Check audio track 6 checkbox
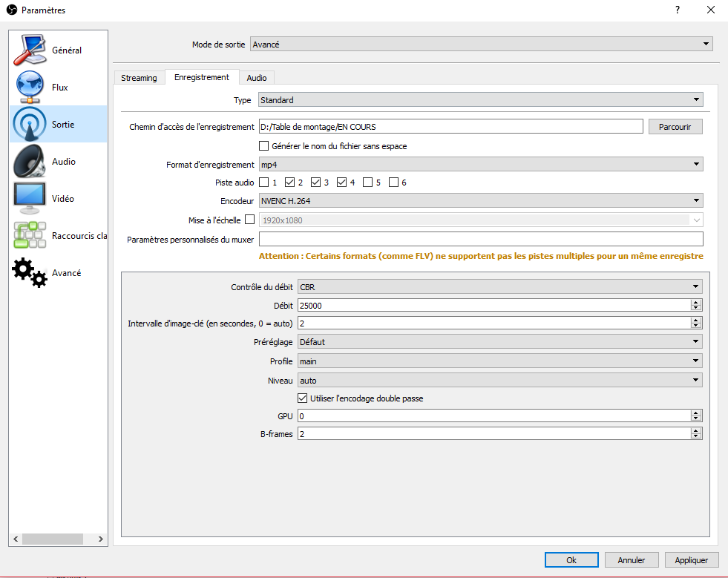Image resolution: width=728 pixels, height=578 pixels. [x=394, y=182]
